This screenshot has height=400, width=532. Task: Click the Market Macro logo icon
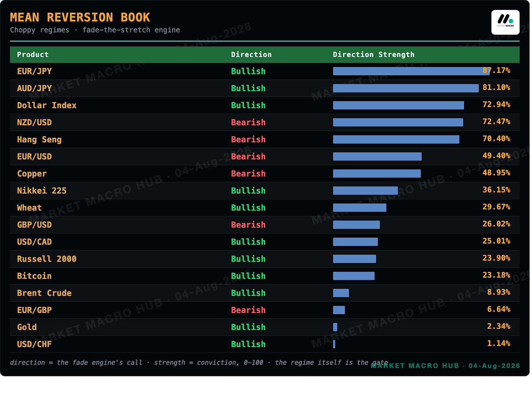[505, 22]
